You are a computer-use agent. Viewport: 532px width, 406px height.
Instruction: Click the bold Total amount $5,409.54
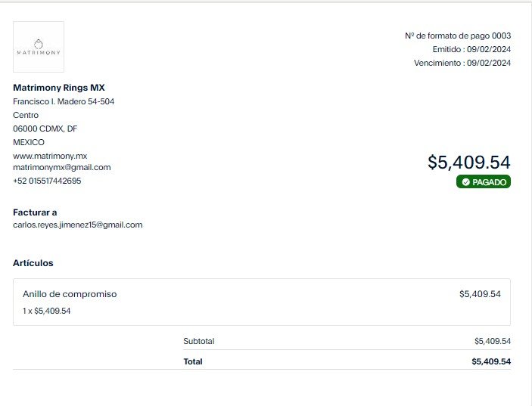[x=491, y=361]
